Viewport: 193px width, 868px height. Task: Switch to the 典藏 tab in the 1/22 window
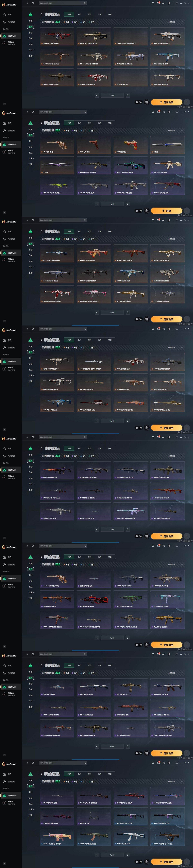click(x=110, y=14)
